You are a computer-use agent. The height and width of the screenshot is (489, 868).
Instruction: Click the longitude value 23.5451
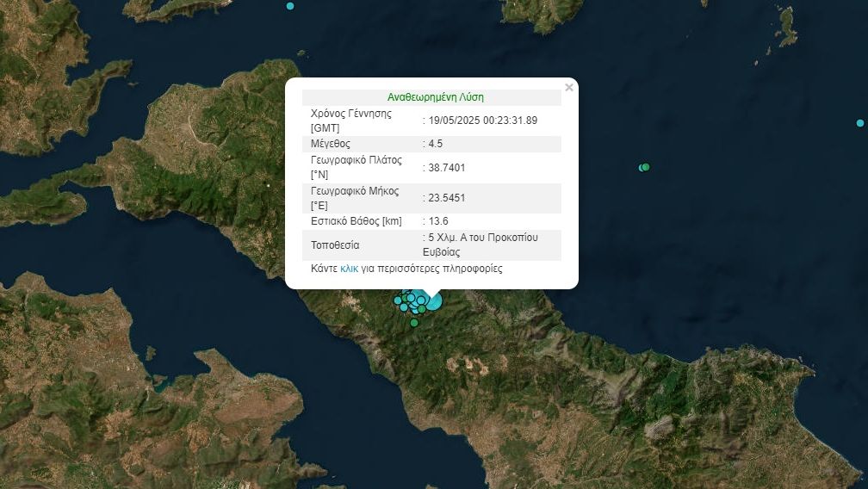446,198
